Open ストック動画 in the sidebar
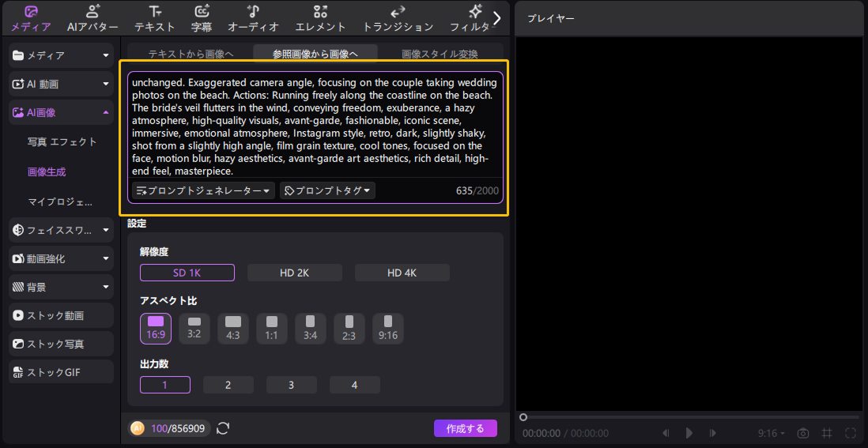The width and height of the screenshot is (868, 448). click(61, 315)
